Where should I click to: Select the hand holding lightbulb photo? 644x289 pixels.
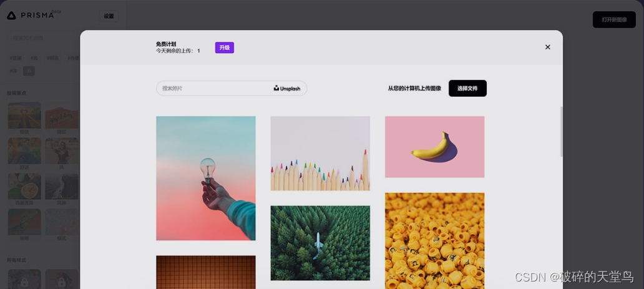206,178
